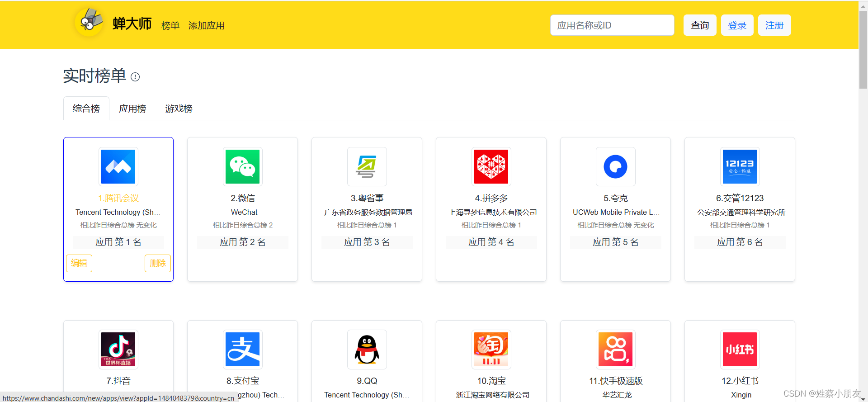This screenshot has height=402, width=868.
Task: Open the 支付宝 app icon
Action: [243, 349]
